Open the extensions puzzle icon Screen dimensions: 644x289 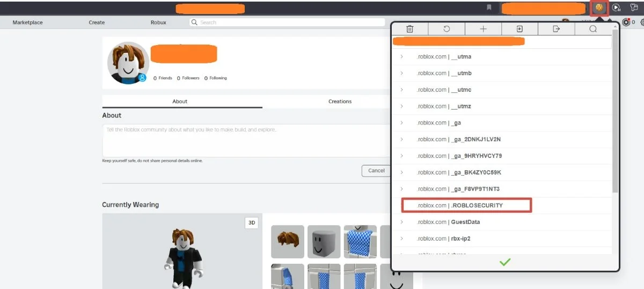[633, 8]
